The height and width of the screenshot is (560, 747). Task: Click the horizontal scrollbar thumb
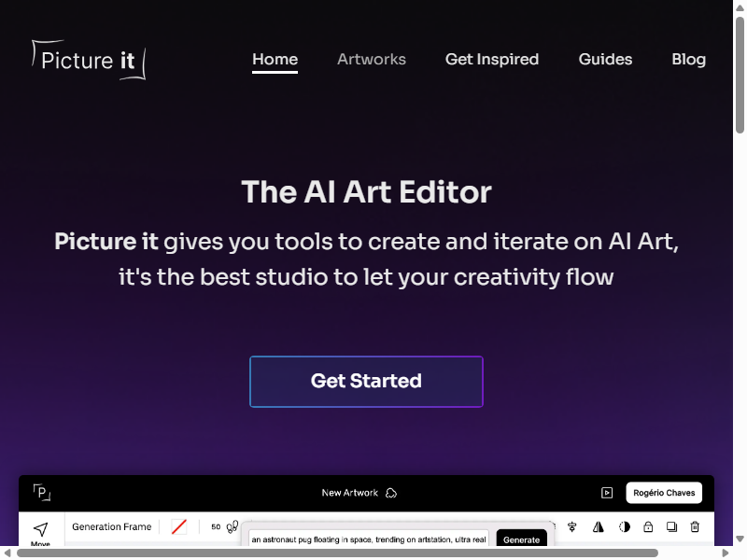coord(337,553)
